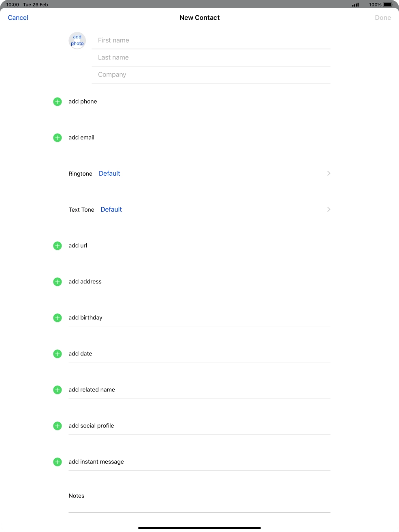Focus the Last name field
The image size is (399, 532).
tap(211, 57)
